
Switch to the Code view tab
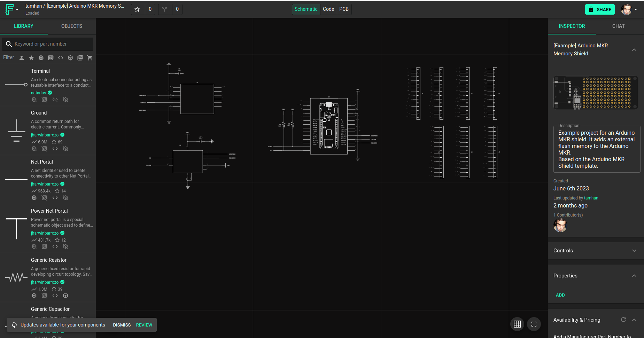(x=328, y=9)
